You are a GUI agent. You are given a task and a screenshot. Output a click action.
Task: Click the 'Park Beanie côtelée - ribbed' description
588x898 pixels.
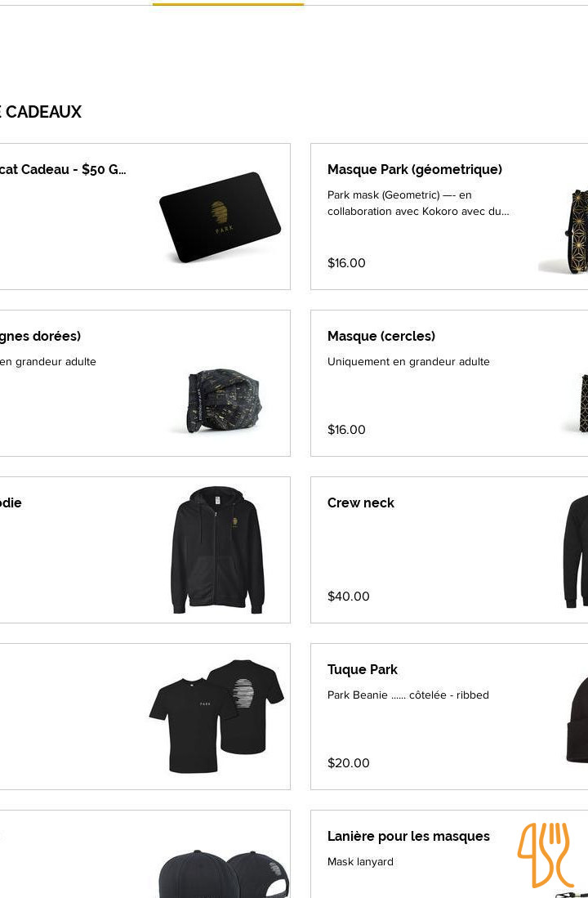coord(408,695)
